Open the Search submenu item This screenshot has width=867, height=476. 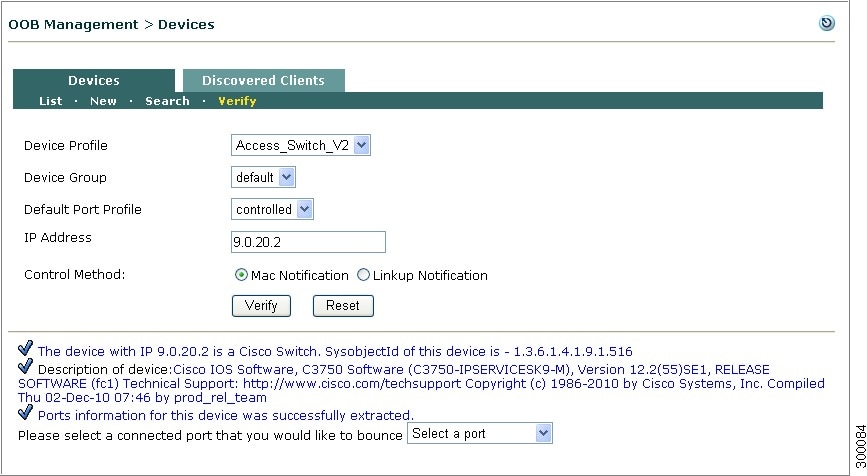[x=167, y=101]
